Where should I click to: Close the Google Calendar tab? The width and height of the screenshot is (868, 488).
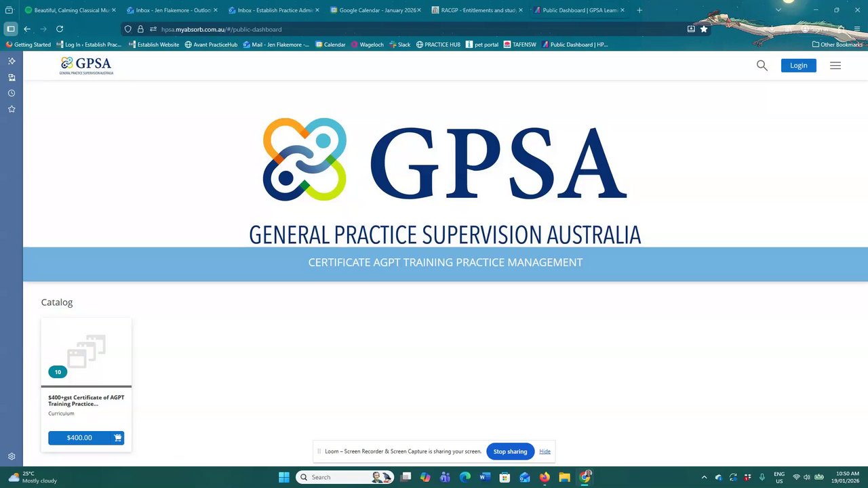419,10
